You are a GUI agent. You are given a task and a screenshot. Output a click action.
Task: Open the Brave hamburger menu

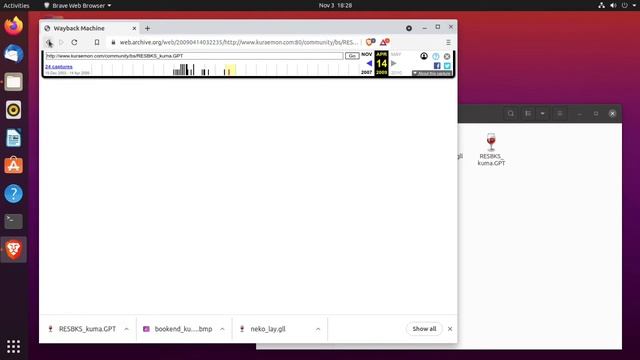click(448, 42)
